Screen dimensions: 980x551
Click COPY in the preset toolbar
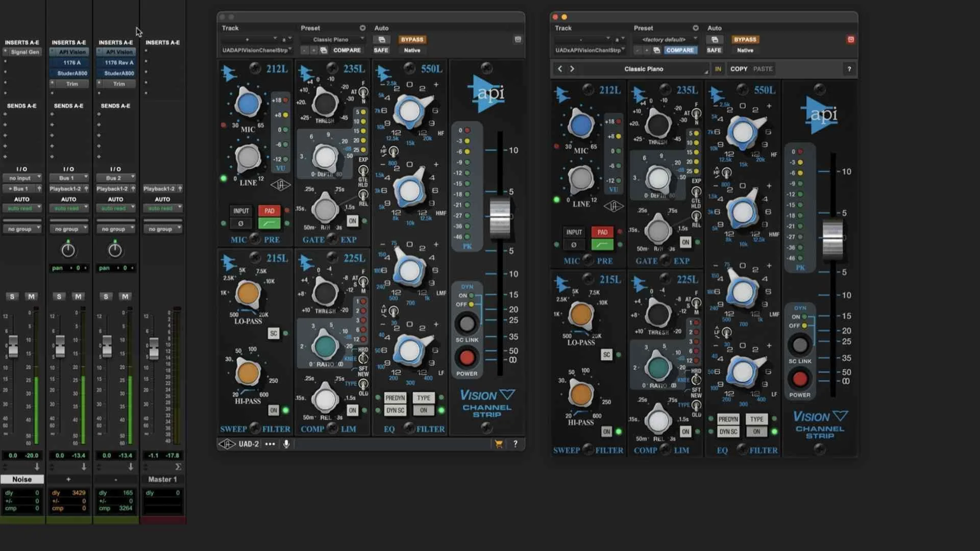click(x=739, y=68)
